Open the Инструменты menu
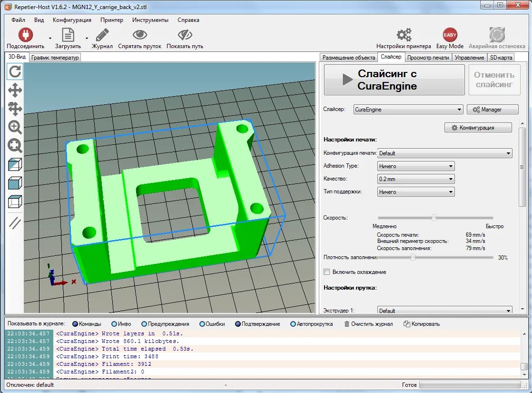Image resolution: width=532 pixels, height=393 pixels. [x=150, y=20]
